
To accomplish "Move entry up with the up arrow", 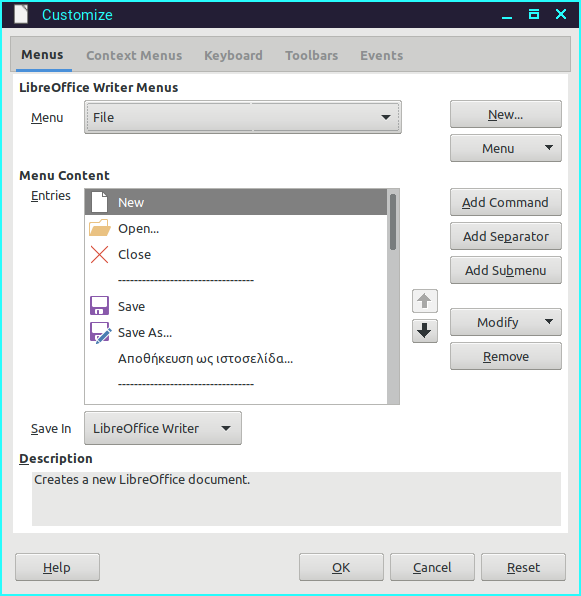I will tap(424, 301).
